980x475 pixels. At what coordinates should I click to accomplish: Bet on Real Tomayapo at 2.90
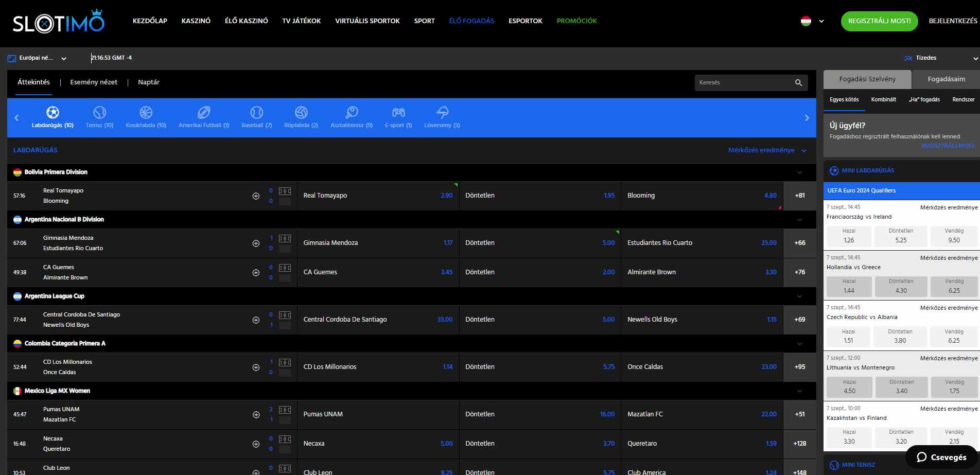click(378, 196)
